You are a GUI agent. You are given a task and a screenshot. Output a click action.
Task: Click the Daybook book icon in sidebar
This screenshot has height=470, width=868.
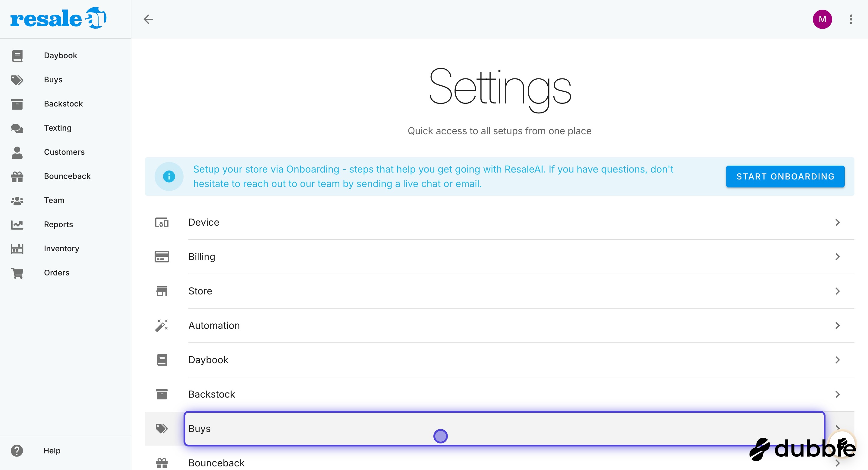[17, 56]
